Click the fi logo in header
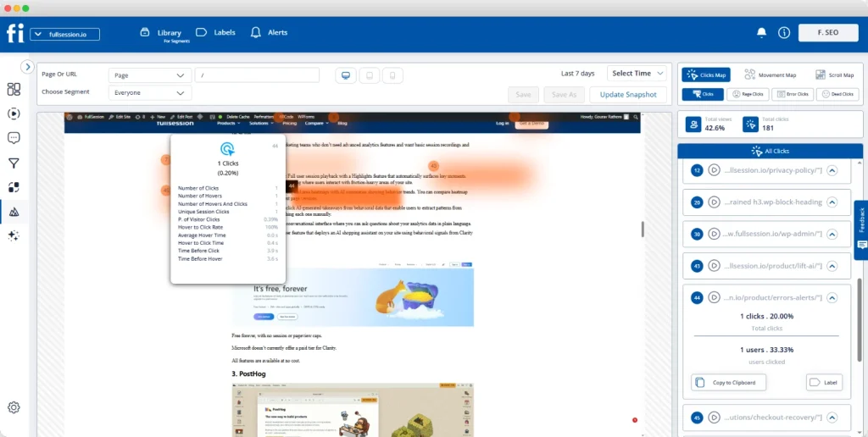This screenshot has height=437, width=868. tap(15, 33)
